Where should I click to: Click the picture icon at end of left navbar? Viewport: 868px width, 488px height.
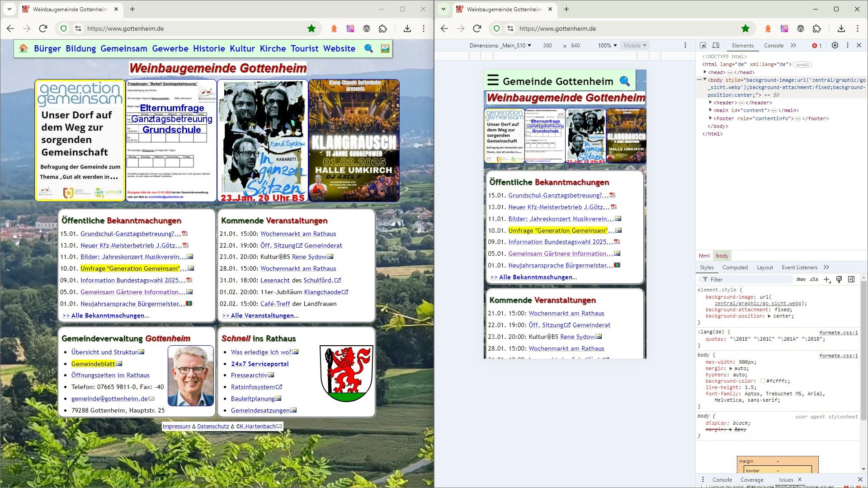[x=385, y=48]
